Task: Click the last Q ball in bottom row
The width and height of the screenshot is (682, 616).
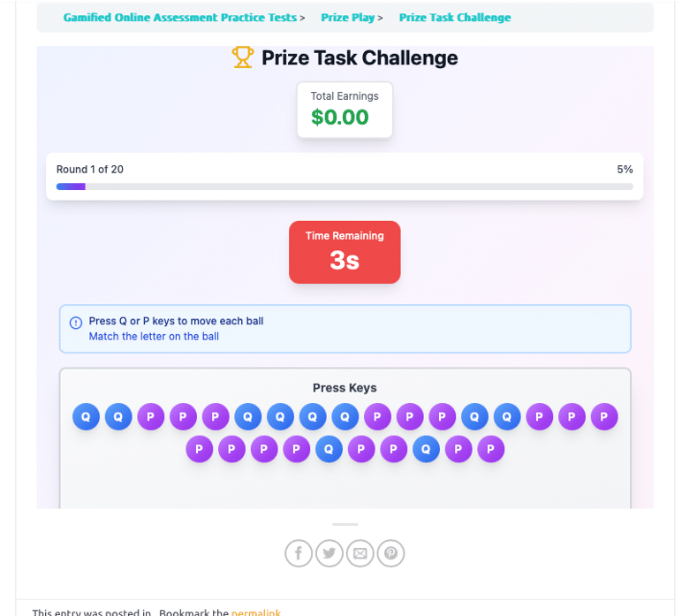Action: (426, 450)
